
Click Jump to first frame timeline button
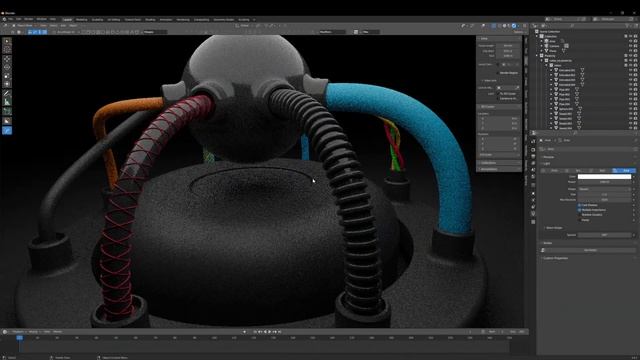click(x=256, y=332)
